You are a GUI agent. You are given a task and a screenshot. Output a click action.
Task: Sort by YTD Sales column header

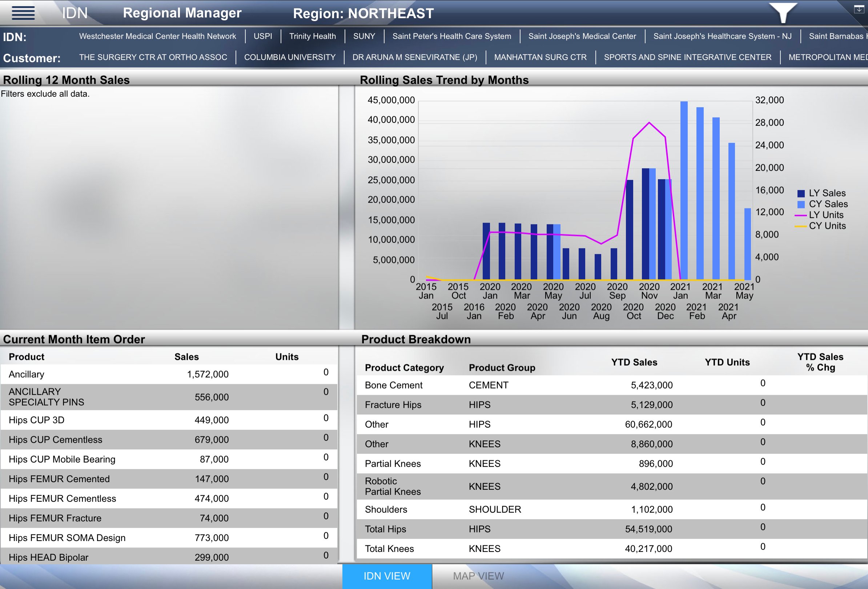(634, 362)
